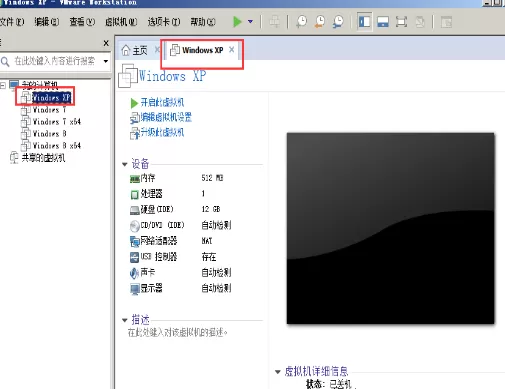The width and height of the screenshot is (505, 389).
Task: Click the 内存 memory device icon
Action: [x=135, y=179]
